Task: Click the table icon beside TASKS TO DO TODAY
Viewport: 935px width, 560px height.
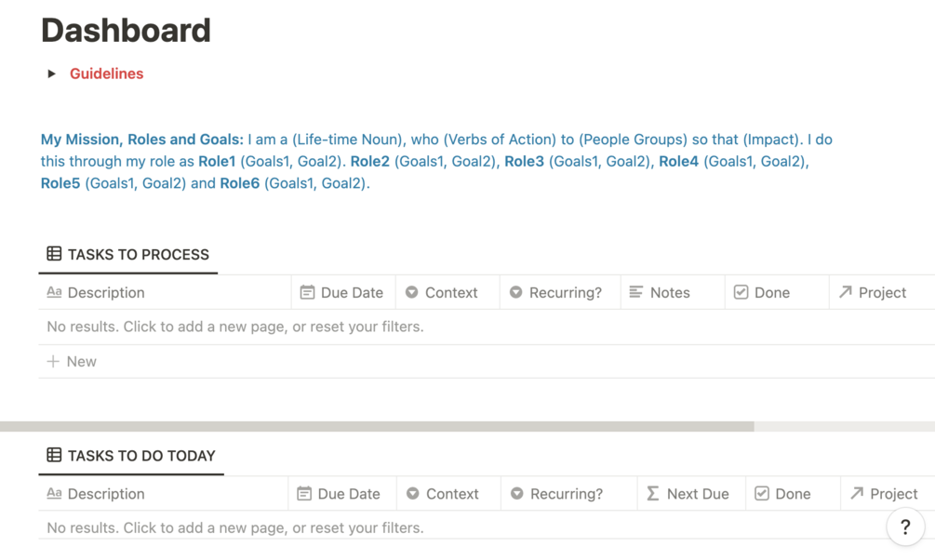Action: click(x=54, y=455)
